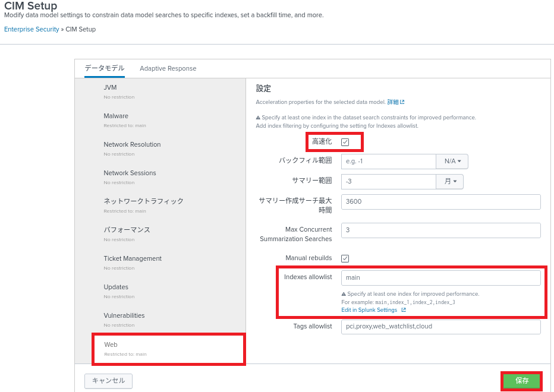Click the Max Concurrent Summarization Searches field
Image resolution: width=554 pixels, height=392 pixels.
point(440,230)
